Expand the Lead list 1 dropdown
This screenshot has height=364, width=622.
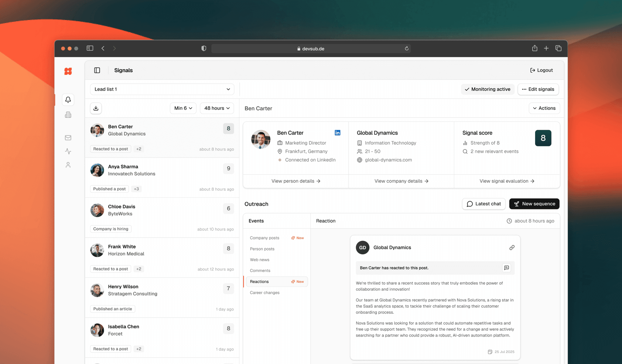coord(162,89)
